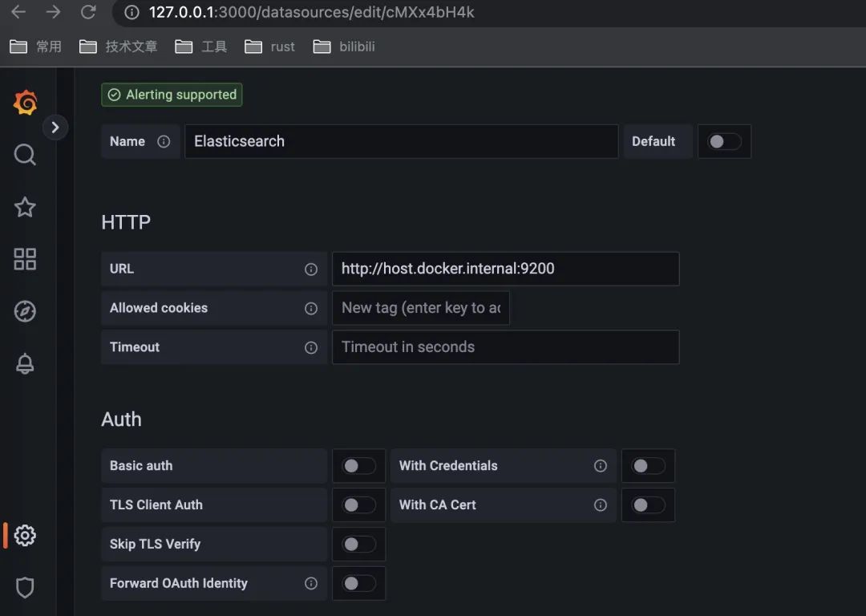Open the 技术文章 bookmarks folder

[118, 47]
